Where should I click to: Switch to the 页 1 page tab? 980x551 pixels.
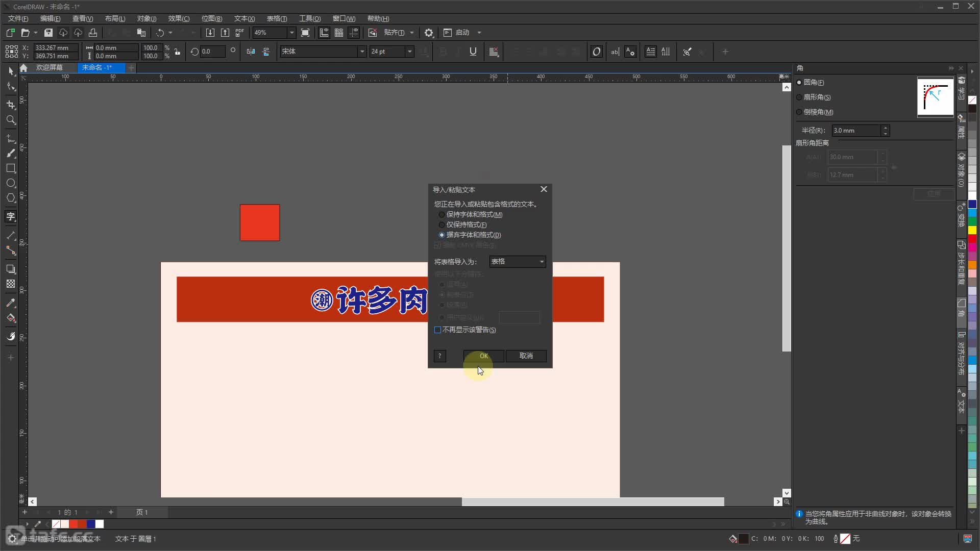(142, 512)
